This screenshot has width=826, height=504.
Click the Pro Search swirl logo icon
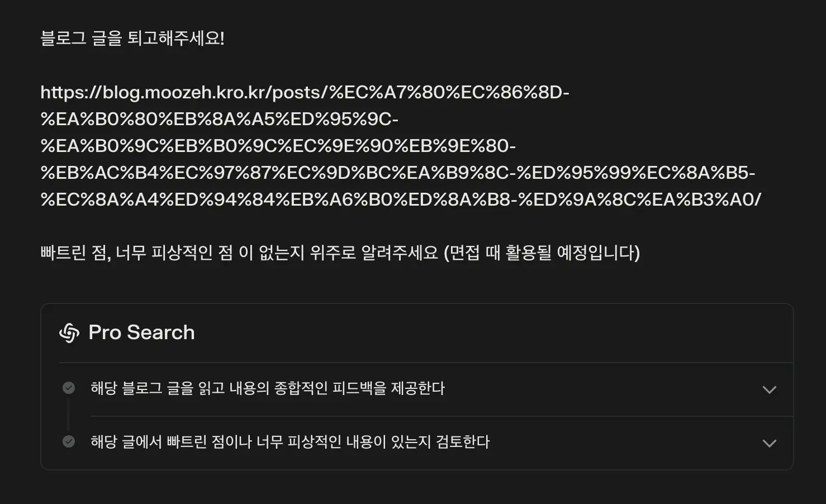pyautogui.click(x=69, y=333)
